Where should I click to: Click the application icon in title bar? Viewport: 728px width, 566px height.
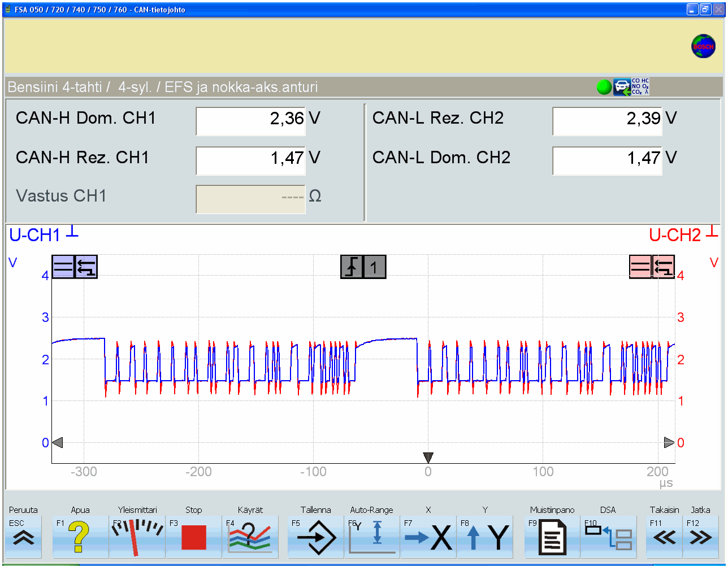(7, 10)
